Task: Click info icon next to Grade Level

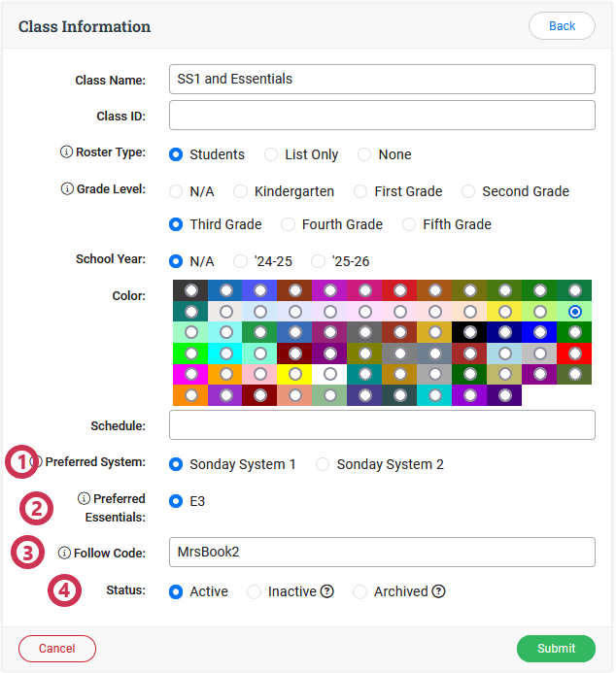Action: click(66, 189)
